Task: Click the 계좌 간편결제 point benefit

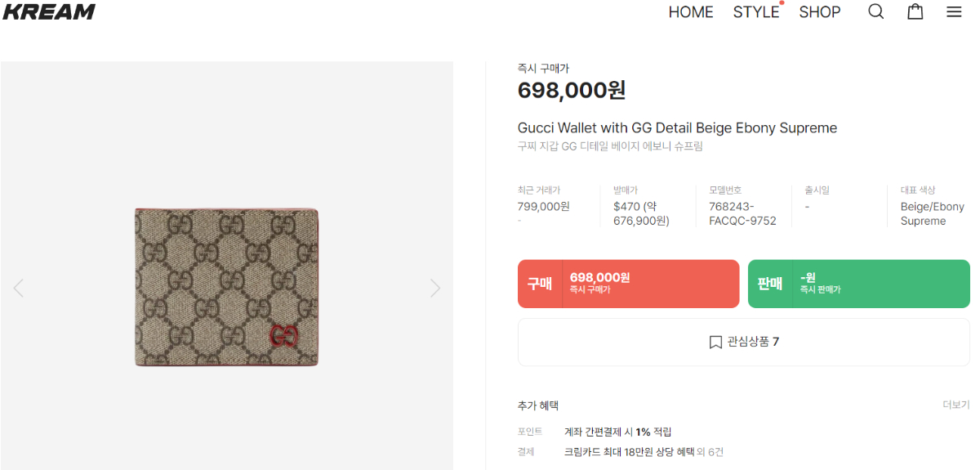Action: pyautogui.click(x=617, y=432)
